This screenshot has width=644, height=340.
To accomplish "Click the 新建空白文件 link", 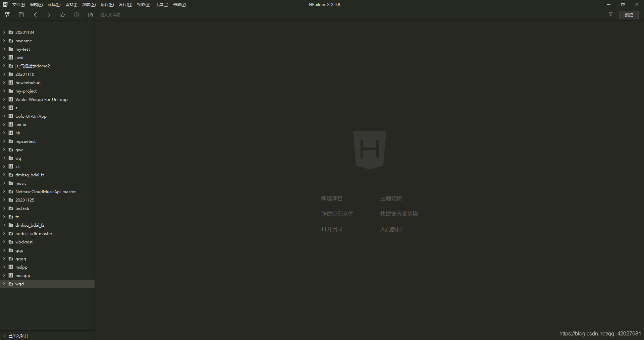I will [337, 214].
